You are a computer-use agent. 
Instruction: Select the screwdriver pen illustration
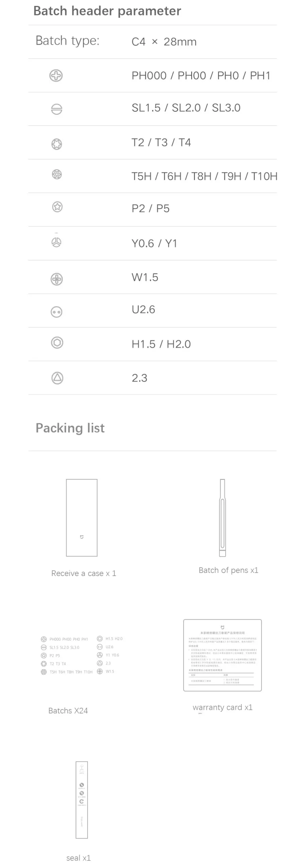pos(222,518)
